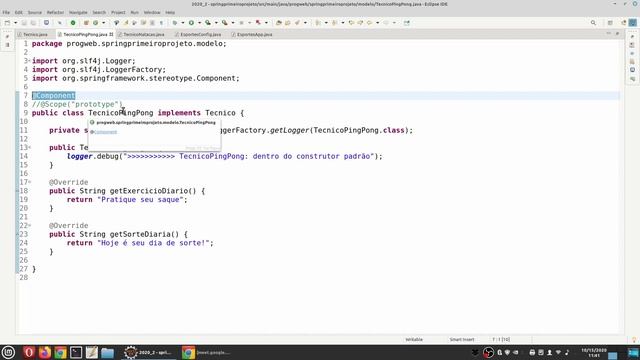640x360 pixels.
Task: Click the Save toolbar icon
Action: coord(24,23)
